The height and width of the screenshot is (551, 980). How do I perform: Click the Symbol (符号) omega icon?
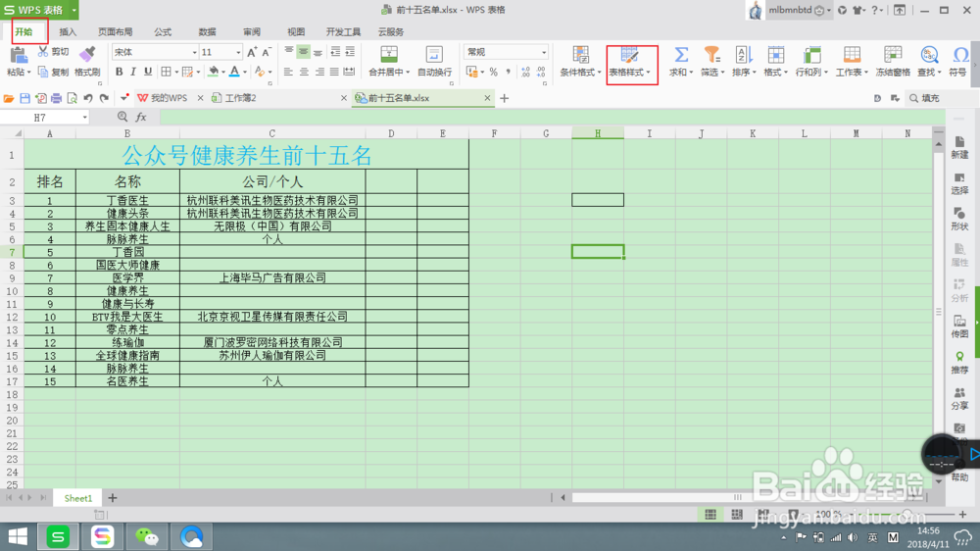tap(959, 54)
